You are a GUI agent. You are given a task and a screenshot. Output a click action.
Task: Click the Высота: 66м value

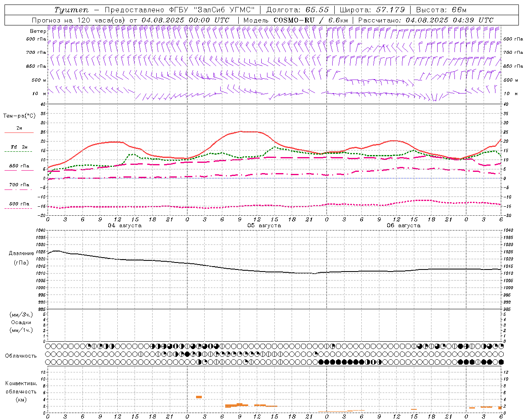pyautogui.click(x=441, y=10)
